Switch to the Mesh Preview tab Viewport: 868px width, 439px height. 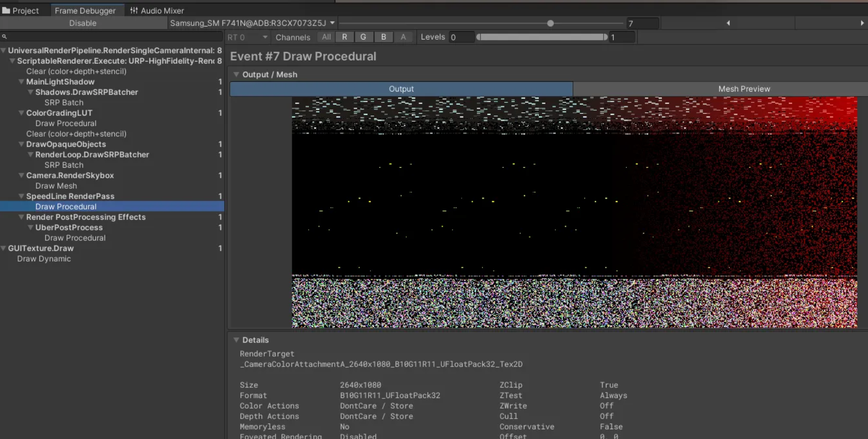[x=744, y=89]
